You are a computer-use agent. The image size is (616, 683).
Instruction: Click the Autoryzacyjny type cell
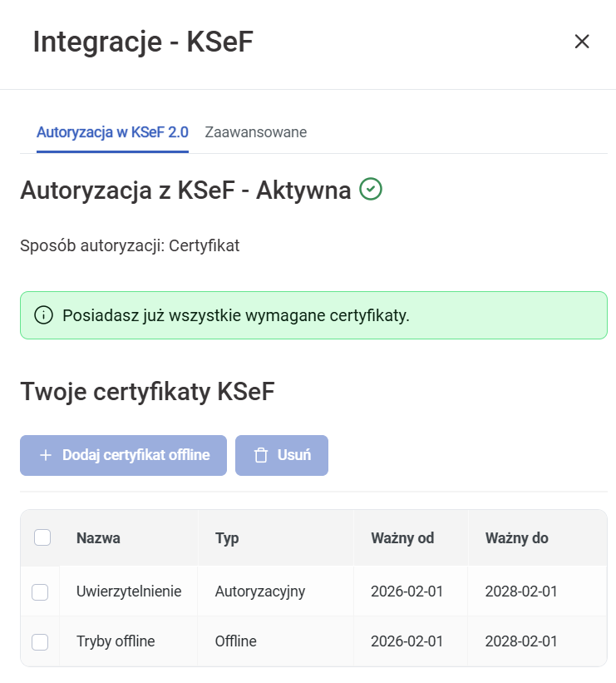point(259,591)
